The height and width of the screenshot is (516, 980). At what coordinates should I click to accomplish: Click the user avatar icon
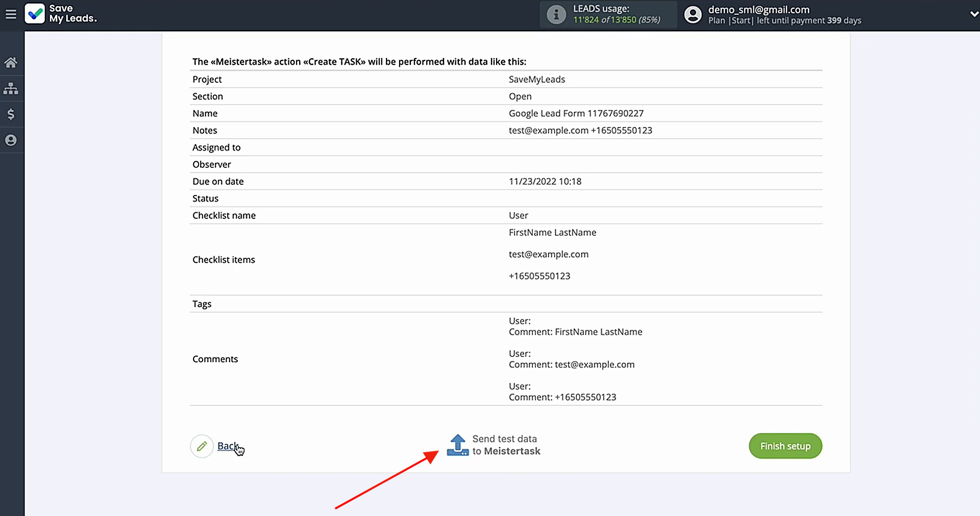(693, 14)
